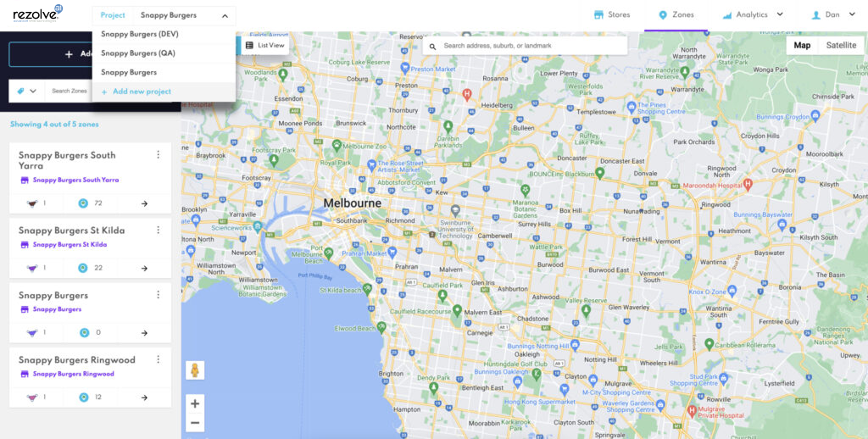Open three-dot menu for Snappy Burgers Ringwood
868x439 pixels.
pos(159,359)
